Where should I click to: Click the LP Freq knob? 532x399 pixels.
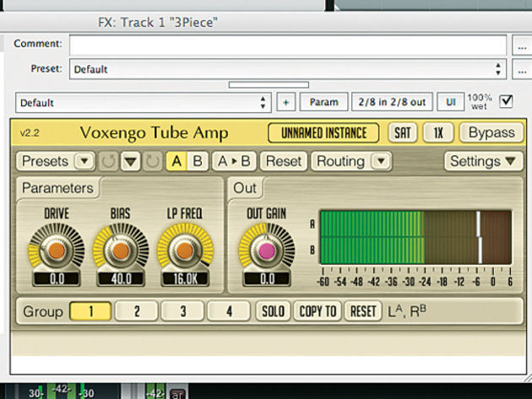click(x=185, y=251)
